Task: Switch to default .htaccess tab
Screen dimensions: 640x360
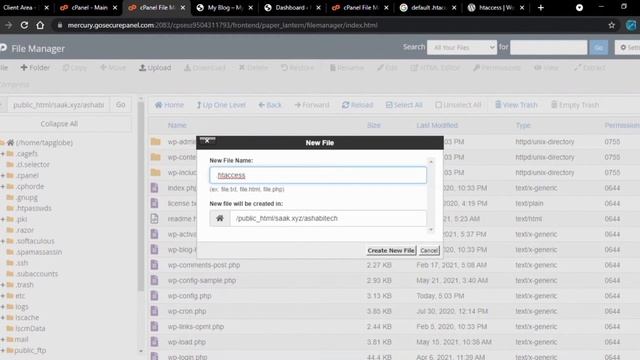Action: coord(428,7)
